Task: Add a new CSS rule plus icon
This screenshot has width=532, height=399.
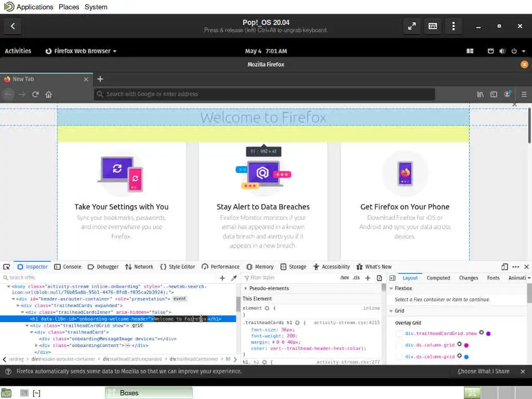Action: (x=368, y=278)
